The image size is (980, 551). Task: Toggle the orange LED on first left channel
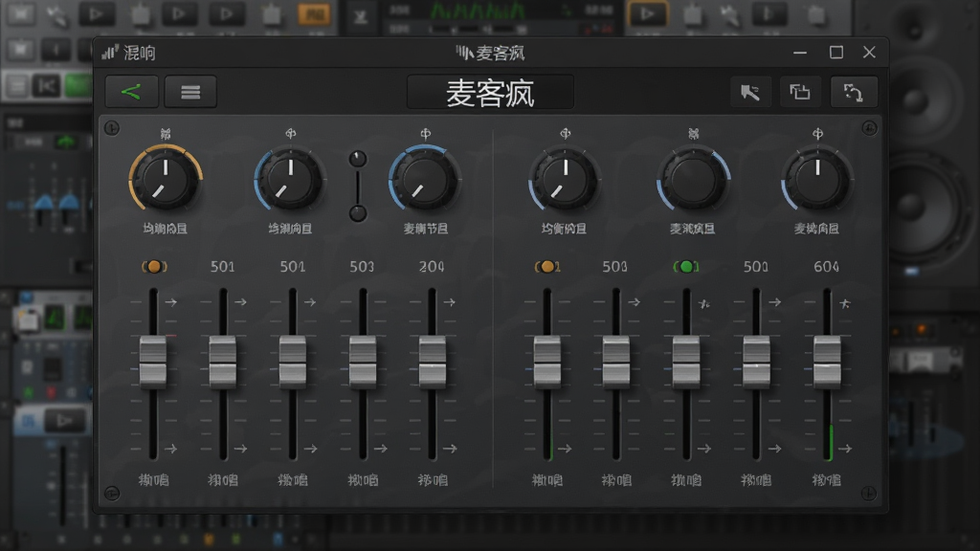tap(154, 267)
